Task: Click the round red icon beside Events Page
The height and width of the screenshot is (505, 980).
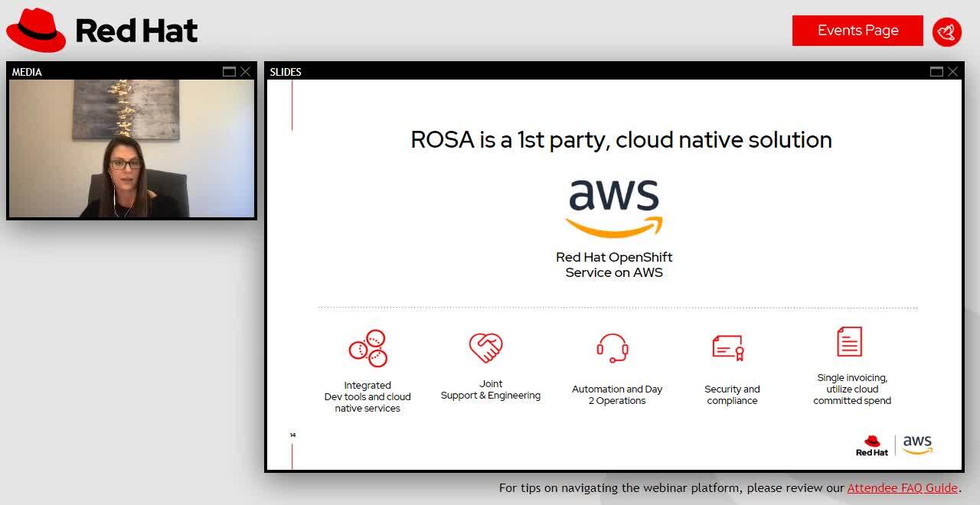Action: point(947,31)
